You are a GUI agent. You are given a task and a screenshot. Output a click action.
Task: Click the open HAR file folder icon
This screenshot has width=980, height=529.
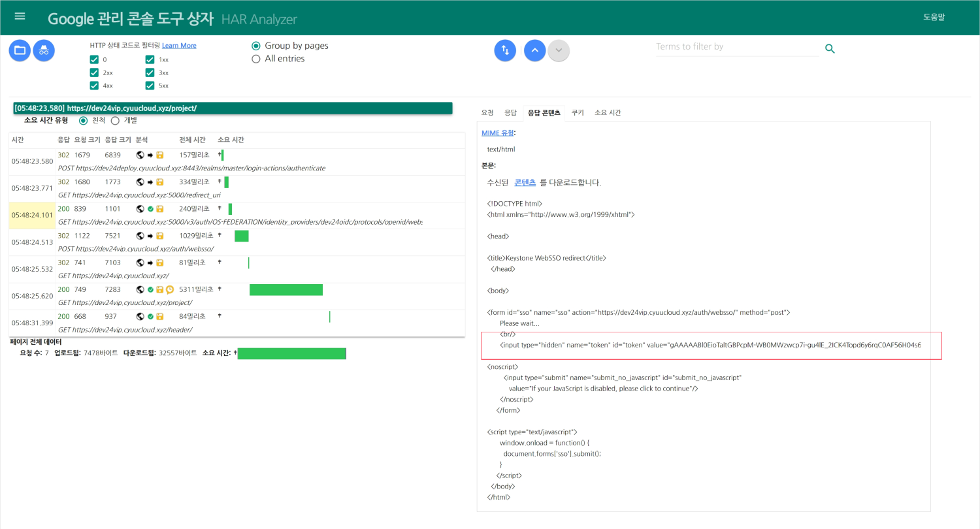pyautogui.click(x=20, y=50)
